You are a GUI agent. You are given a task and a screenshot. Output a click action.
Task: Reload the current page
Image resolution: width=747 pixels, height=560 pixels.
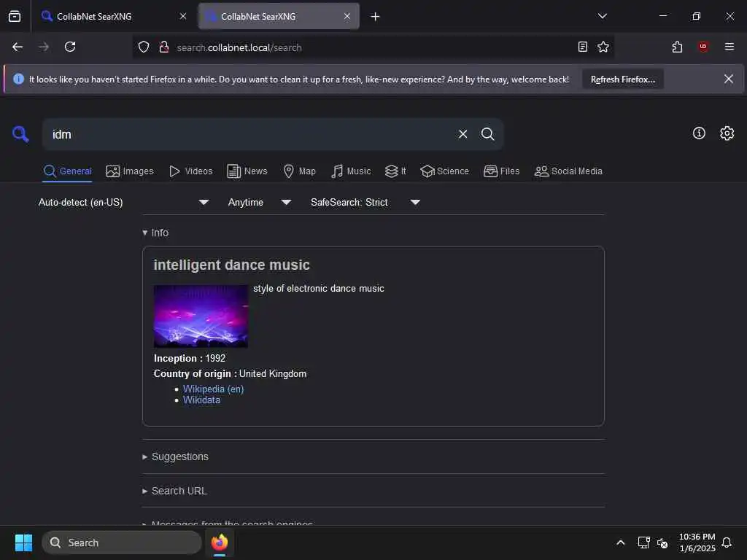(70, 47)
